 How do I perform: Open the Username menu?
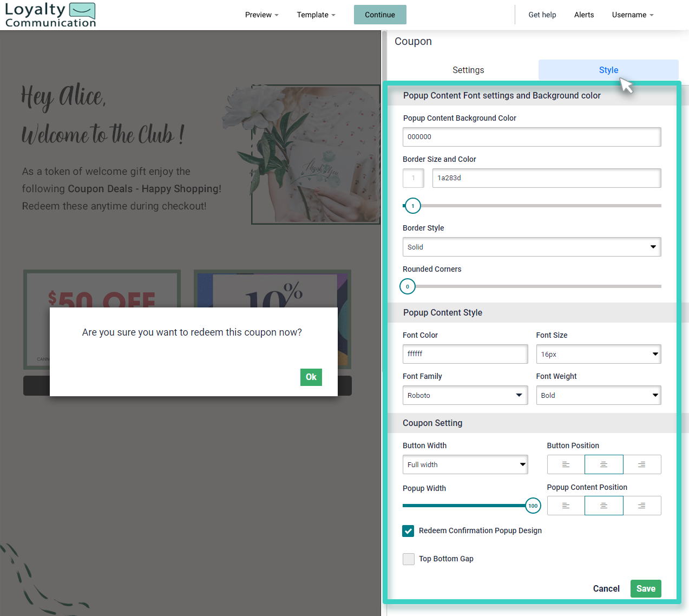click(633, 15)
